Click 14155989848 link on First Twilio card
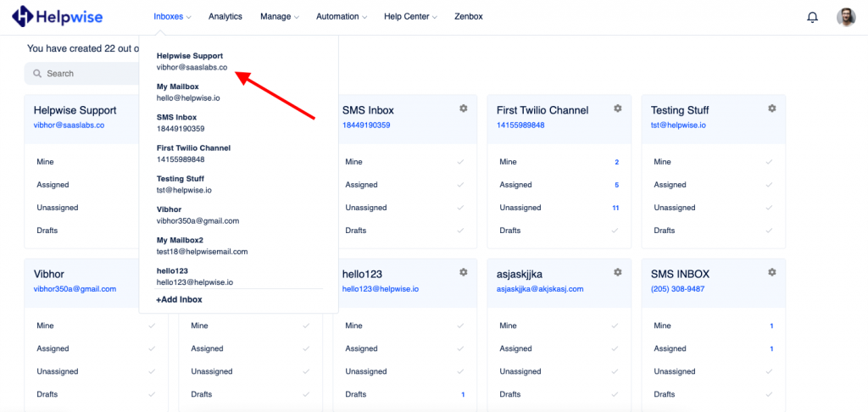The width and height of the screenshot is (868, 412). 520,125
